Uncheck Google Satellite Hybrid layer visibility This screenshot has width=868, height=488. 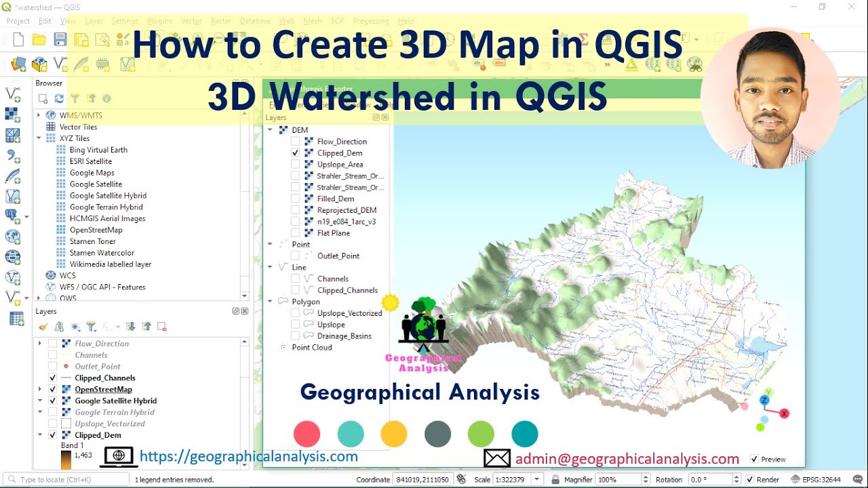tap(53, 401)
